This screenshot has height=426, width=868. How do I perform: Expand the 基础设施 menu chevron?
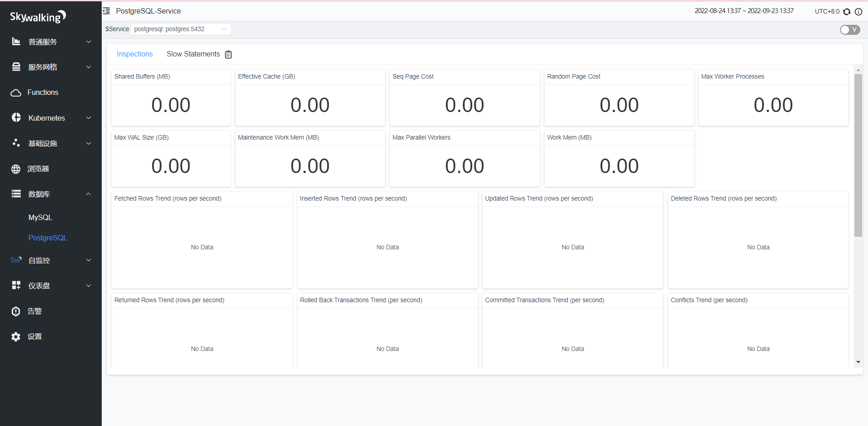[x=89, y=143]
